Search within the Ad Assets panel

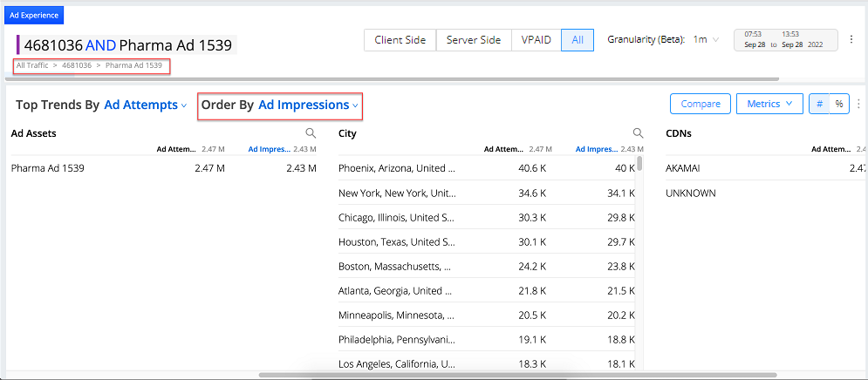click(311, 133)
